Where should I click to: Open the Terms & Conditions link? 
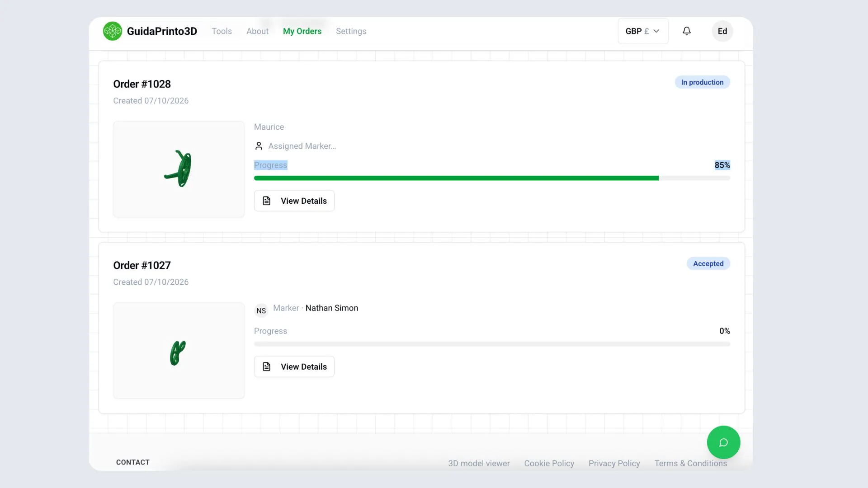(x=690, y=463)
